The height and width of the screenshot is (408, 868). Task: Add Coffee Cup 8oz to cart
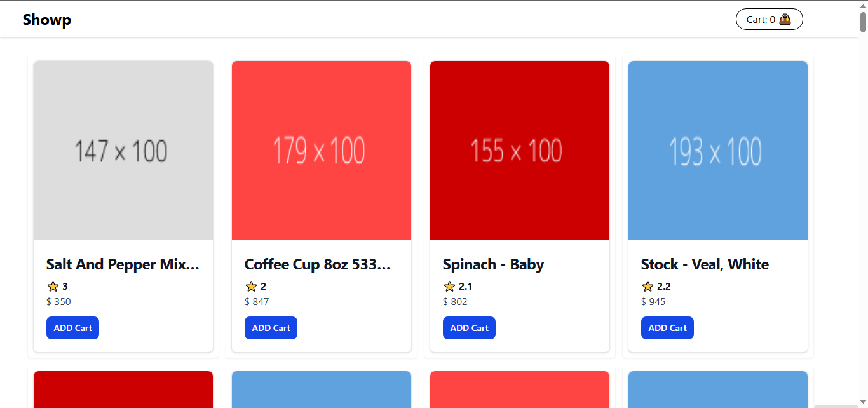271,328
